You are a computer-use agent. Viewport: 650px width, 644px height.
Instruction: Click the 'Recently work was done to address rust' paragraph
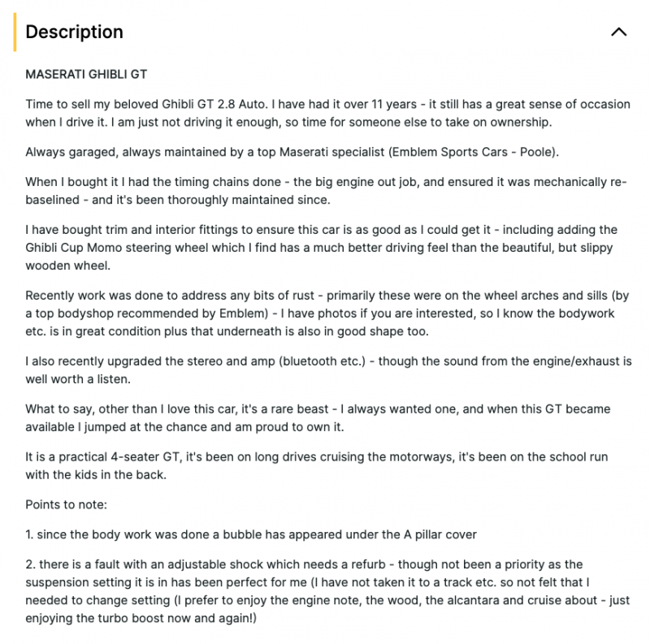(327, 313)
